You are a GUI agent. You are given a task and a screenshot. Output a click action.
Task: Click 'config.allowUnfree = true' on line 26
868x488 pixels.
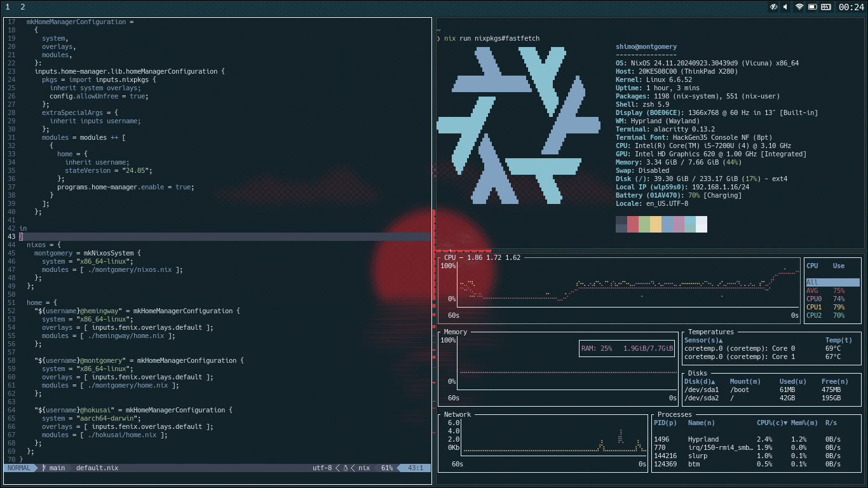97,96
